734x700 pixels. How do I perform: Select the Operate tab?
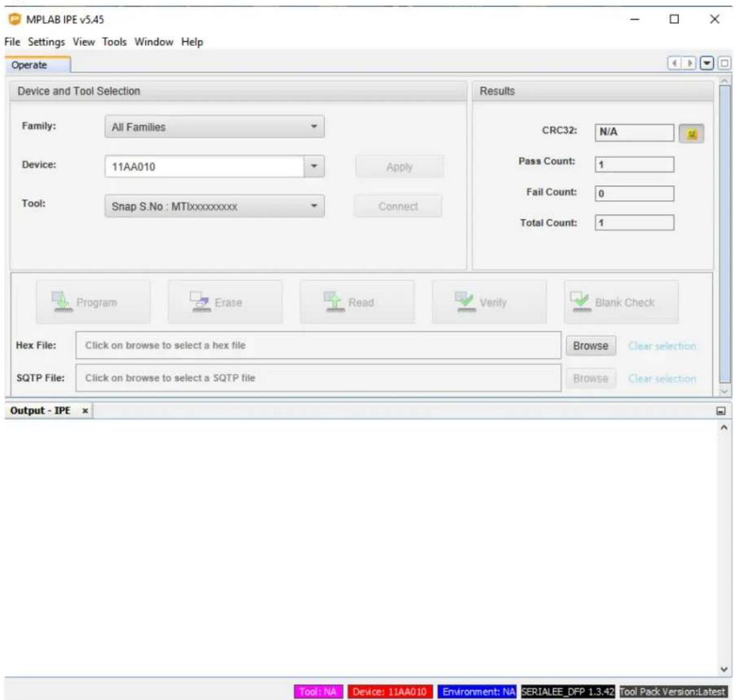[x=37, y=64]
